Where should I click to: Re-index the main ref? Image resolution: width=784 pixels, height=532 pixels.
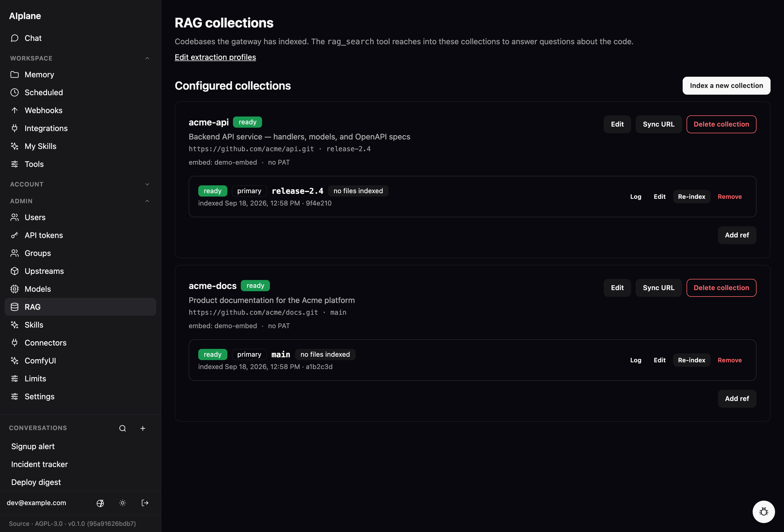point(692,360)
